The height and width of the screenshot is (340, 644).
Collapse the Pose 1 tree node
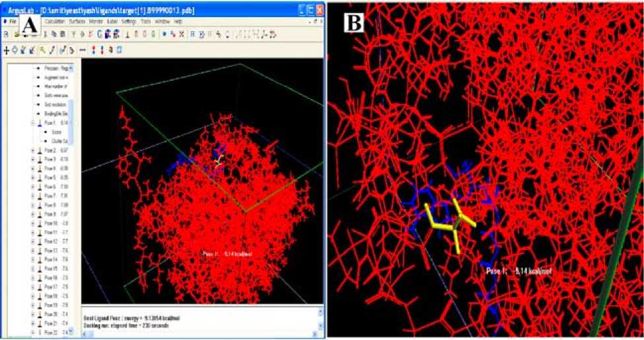coord(34,123)
